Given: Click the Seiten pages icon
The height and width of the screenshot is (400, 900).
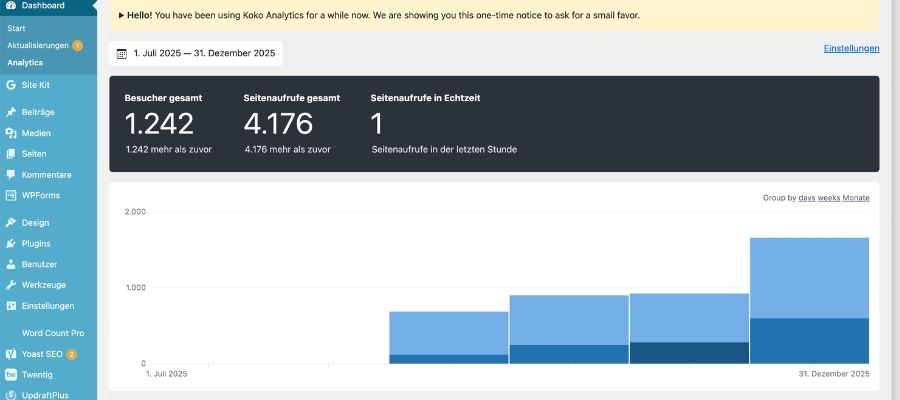Looking at the screenshot, I should point(10,154).
